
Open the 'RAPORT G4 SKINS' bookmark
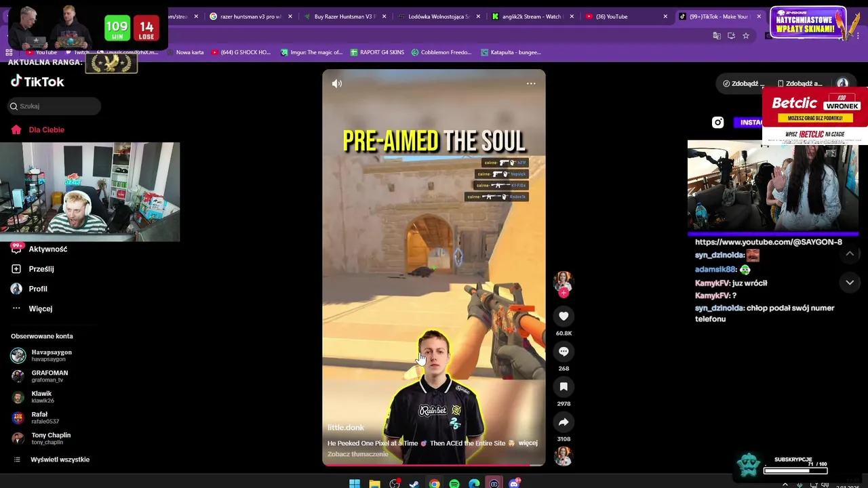point(377,52)
